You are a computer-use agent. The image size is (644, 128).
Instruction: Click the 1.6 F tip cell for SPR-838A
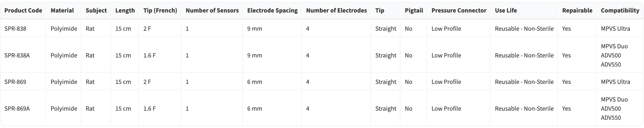[149, 55]
